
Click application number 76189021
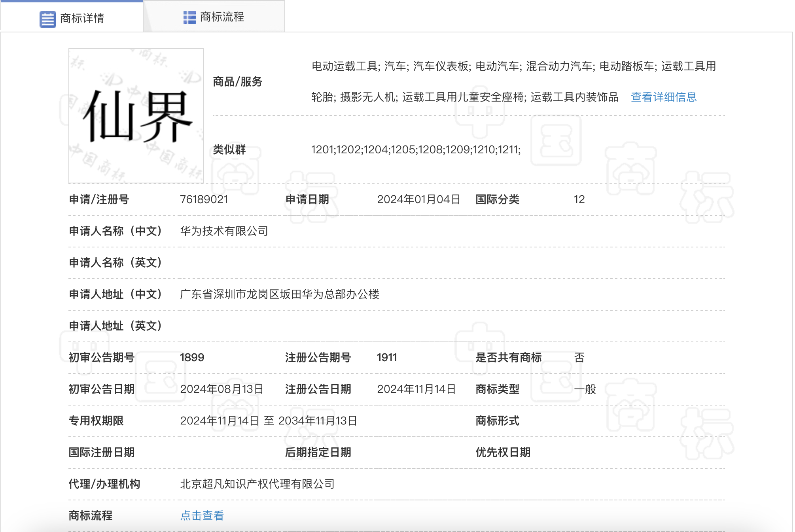(204, 199)
